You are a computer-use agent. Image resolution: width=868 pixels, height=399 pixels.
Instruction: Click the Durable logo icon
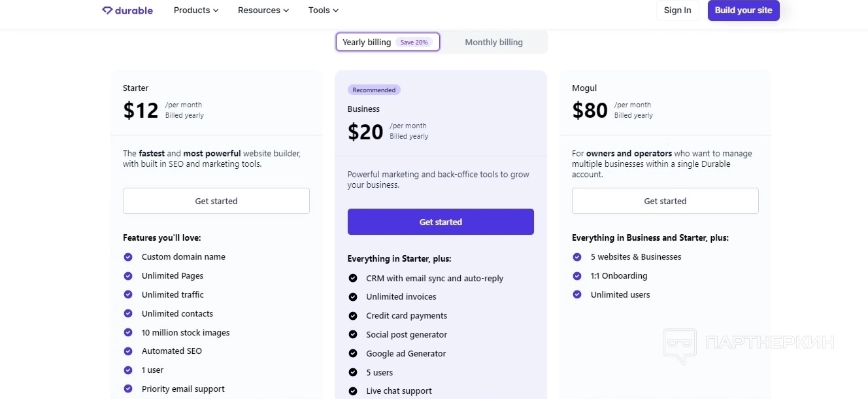[x=108, y=10]
